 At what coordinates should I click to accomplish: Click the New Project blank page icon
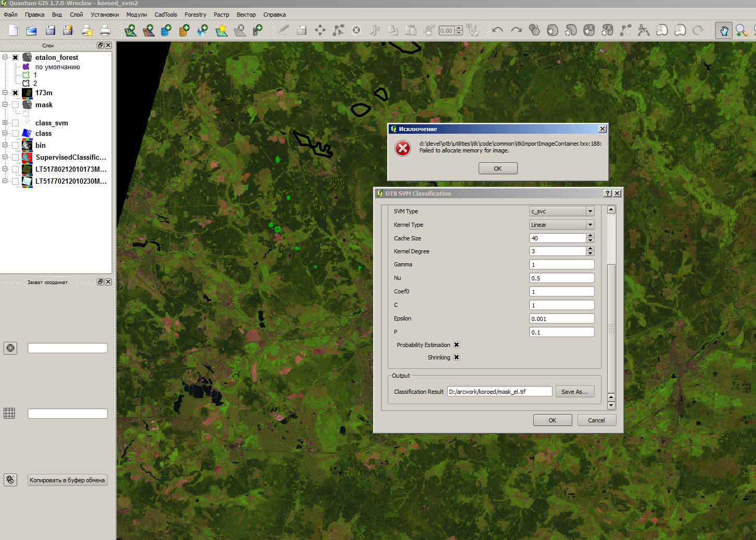pos(14,31)
